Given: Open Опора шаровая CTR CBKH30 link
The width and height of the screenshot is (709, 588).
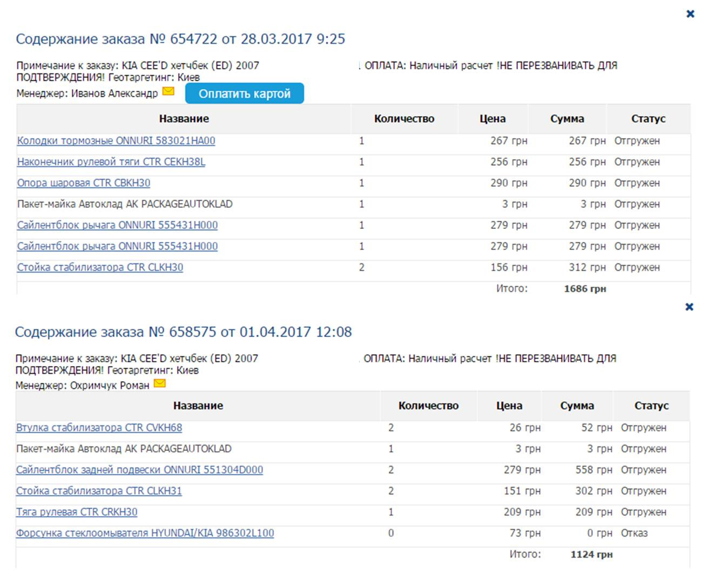Looking at the screenshot, I should click(84, 183).
